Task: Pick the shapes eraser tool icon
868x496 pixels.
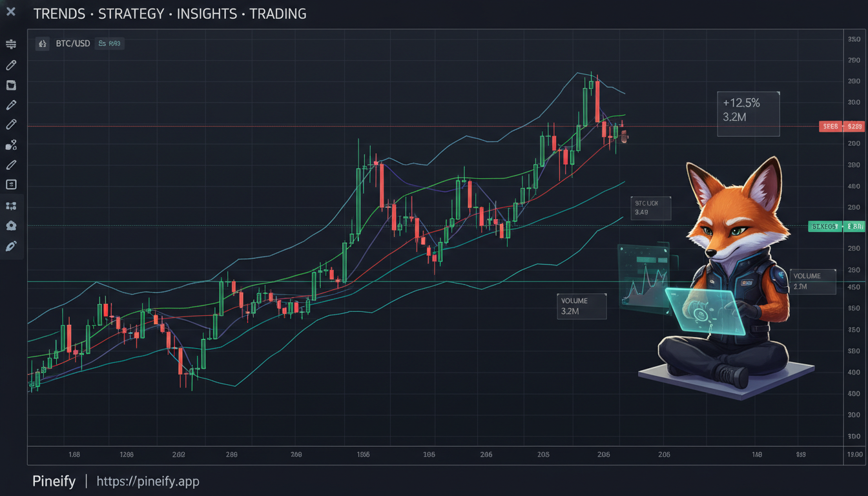Action: 10,145
